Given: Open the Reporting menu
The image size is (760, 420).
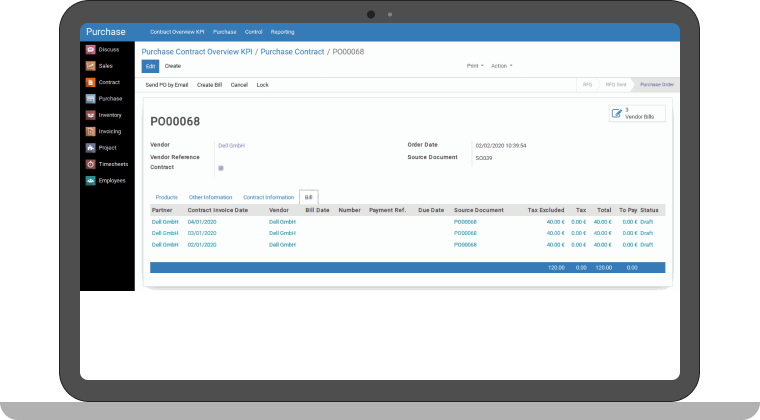Looking at the screenshot, I should tap(282, 32).
